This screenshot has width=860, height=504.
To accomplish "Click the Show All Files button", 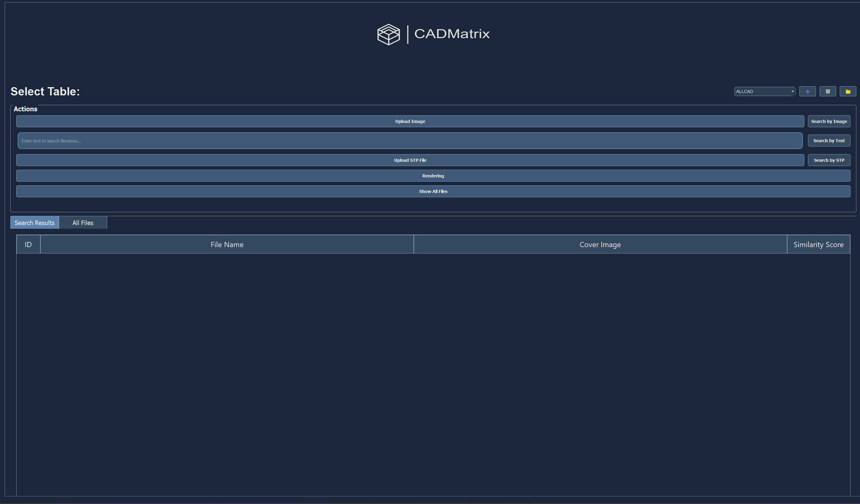I will [x=433, y=191].
